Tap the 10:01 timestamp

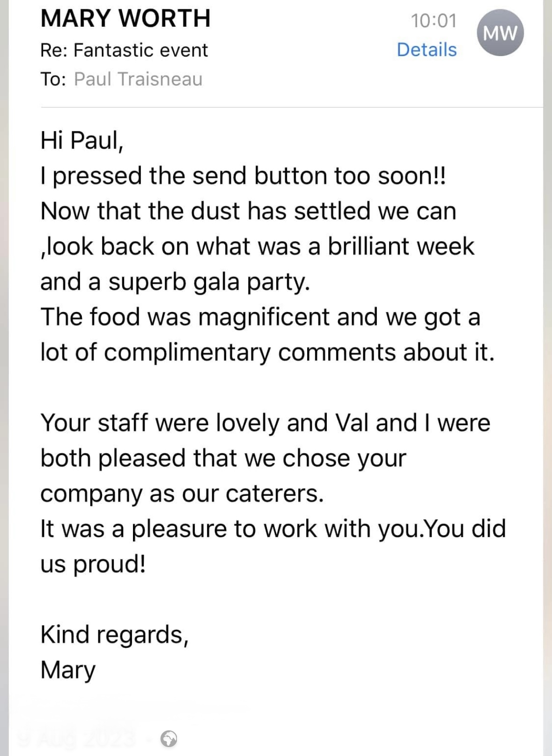tap(434, 21)
